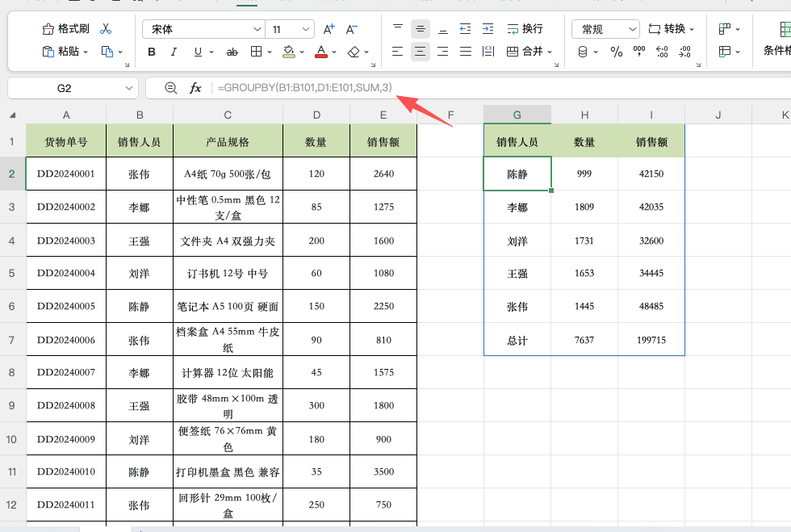Screen dimensions: 791x532
Task: Increase font size with the A+ icon
Action: point(329,29)
